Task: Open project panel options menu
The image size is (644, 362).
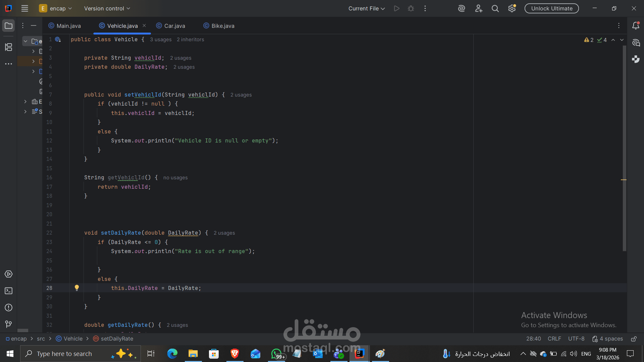Action: [x=23, y=25]
